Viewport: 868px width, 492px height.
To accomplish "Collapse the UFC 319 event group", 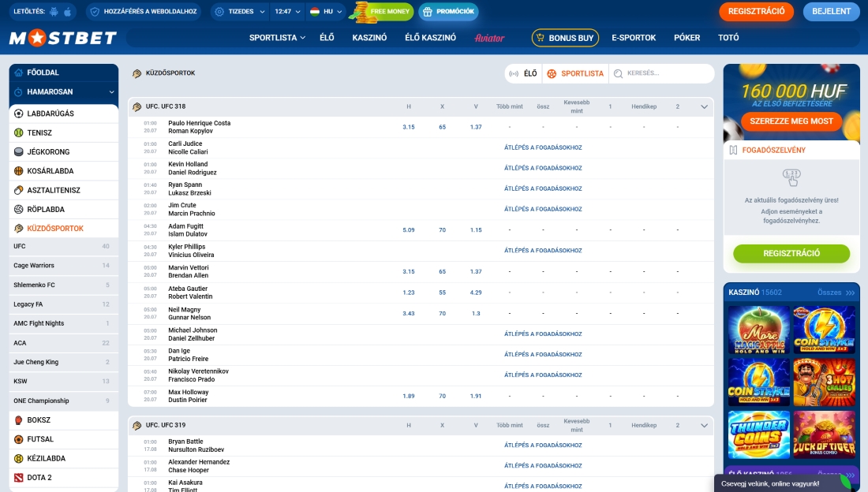I will pyautogui.click(x=704, y=426).
